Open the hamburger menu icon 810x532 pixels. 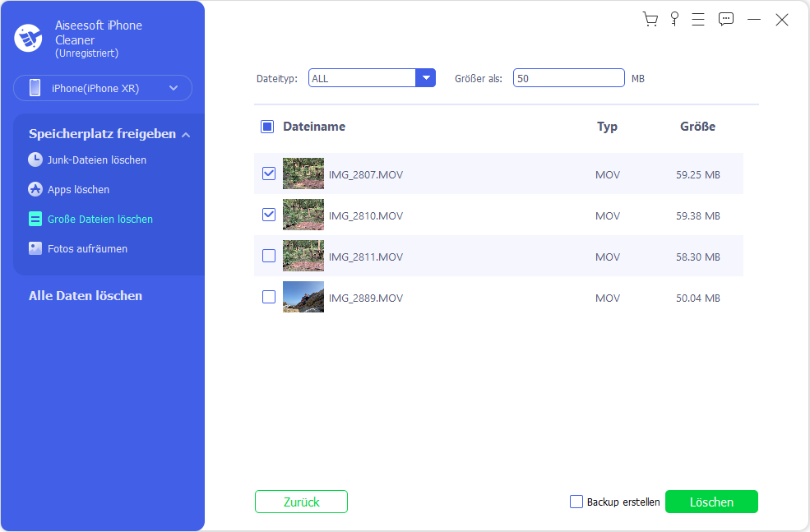point(698,20)
